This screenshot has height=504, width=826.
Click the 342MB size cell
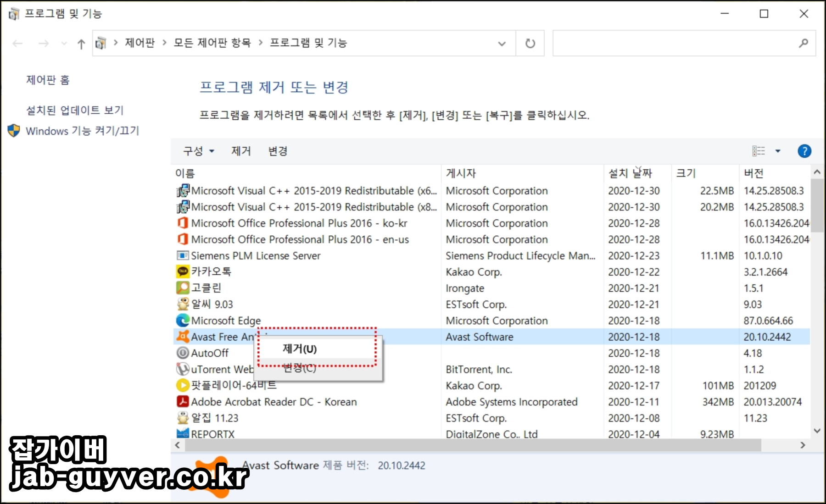(718, 401)
